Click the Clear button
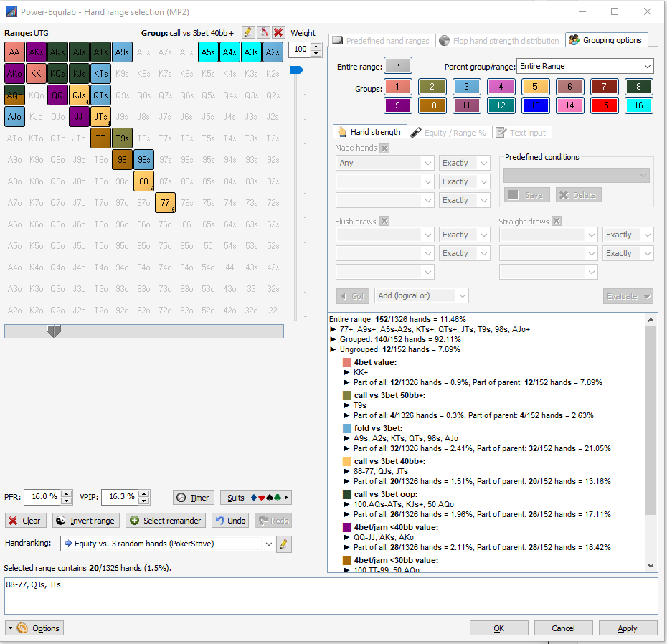Viewport: 667px width, 644px height. coord(26,521)
